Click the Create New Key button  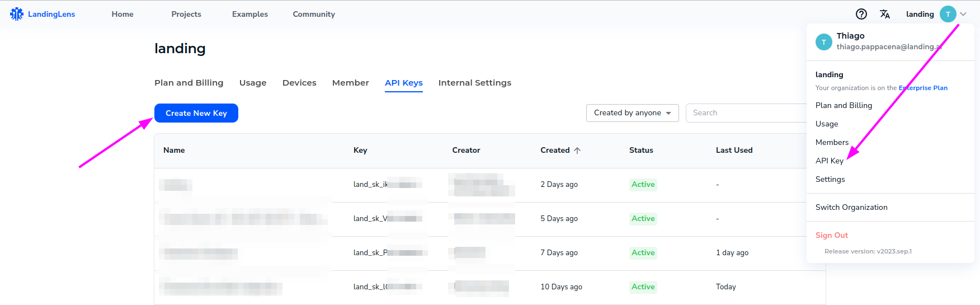click(x=196, y=113)
